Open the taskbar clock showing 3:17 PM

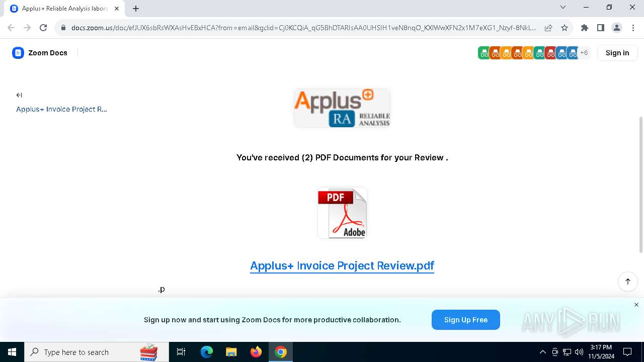coord(601,352)
